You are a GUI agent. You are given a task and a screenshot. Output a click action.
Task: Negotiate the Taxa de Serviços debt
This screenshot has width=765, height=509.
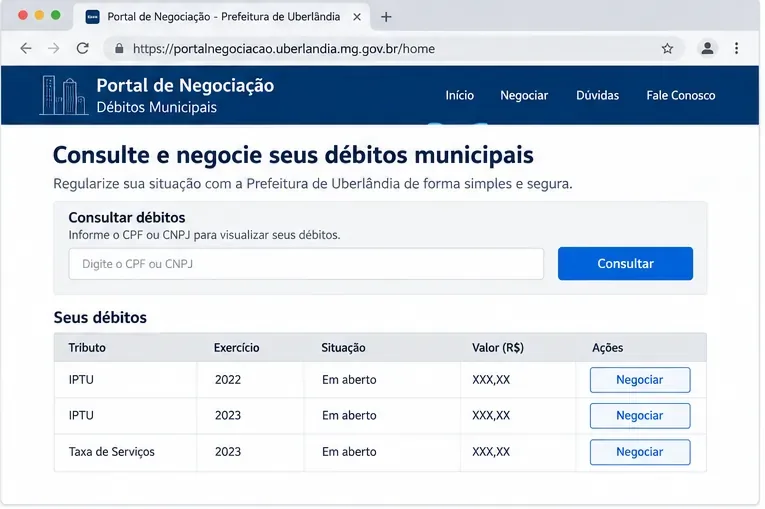pyautogui.click(x=640, y=452)
